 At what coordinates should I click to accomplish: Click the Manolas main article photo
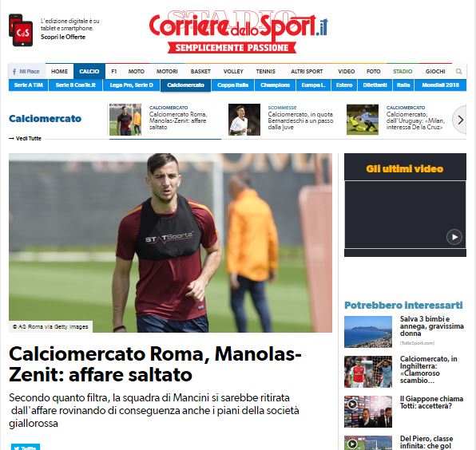pos(170,243)
